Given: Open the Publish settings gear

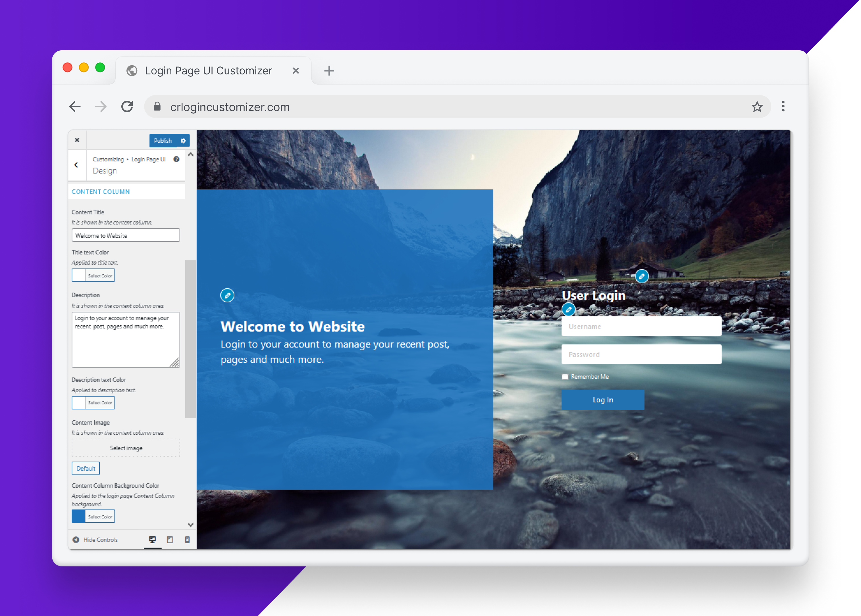Looking at the screenshot, I should point(184,140).
